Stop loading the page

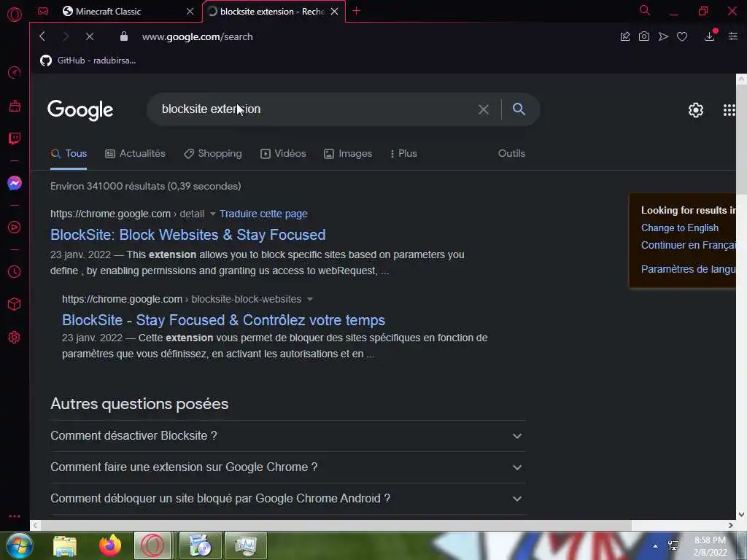tap(90, 36)
